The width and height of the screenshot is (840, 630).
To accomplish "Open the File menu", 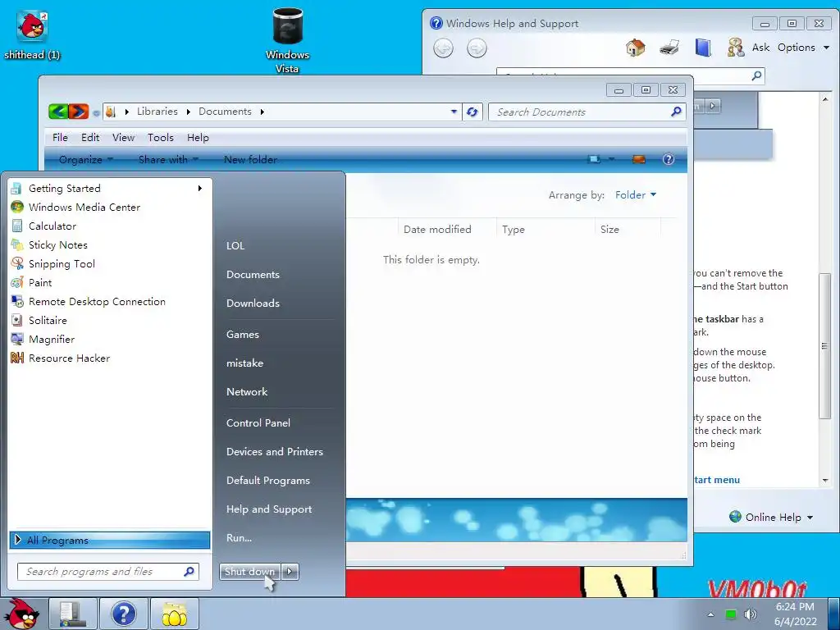I will tap(60, 138).
